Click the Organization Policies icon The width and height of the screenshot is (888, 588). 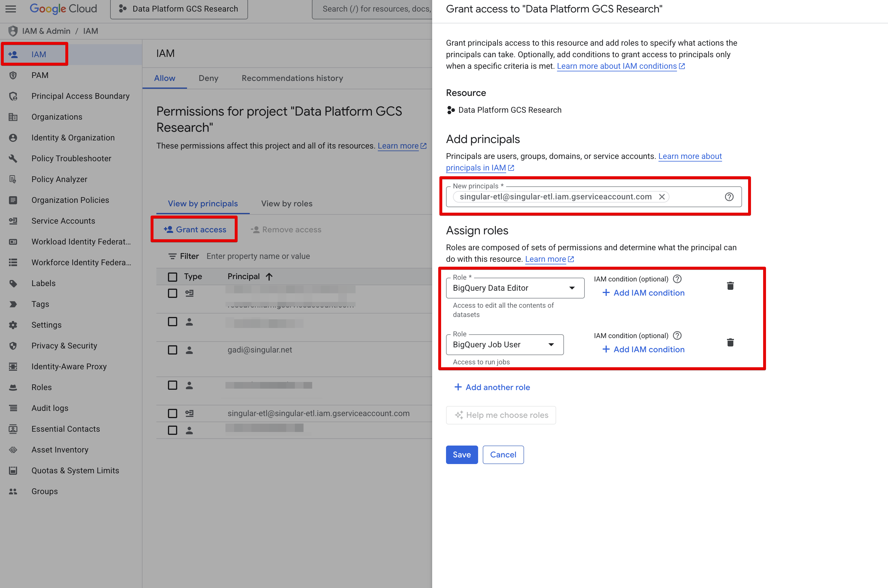click(13, 200)
